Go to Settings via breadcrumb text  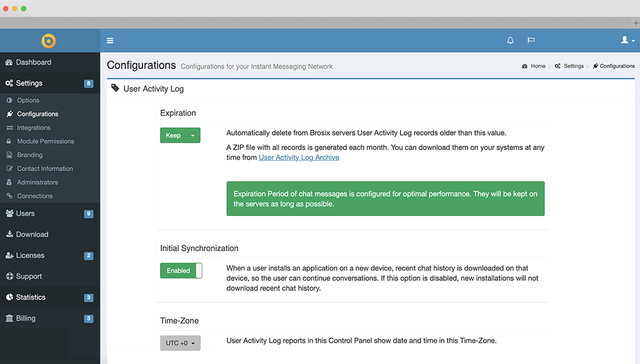pos(574,66)
